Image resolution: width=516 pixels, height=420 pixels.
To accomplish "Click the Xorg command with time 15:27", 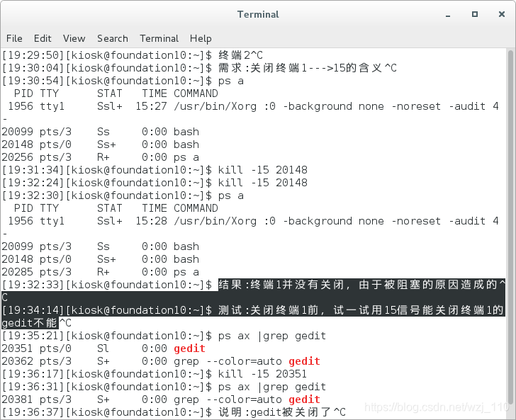I will click(x=336, y=106).
